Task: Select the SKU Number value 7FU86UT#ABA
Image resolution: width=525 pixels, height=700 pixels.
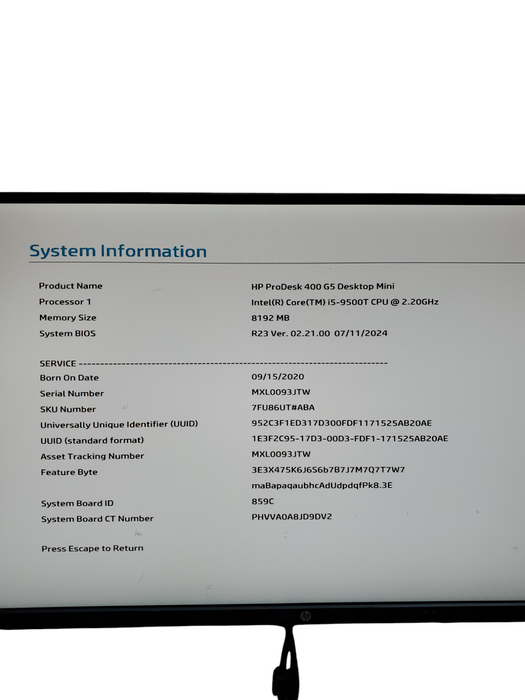Action: [283, 408]
